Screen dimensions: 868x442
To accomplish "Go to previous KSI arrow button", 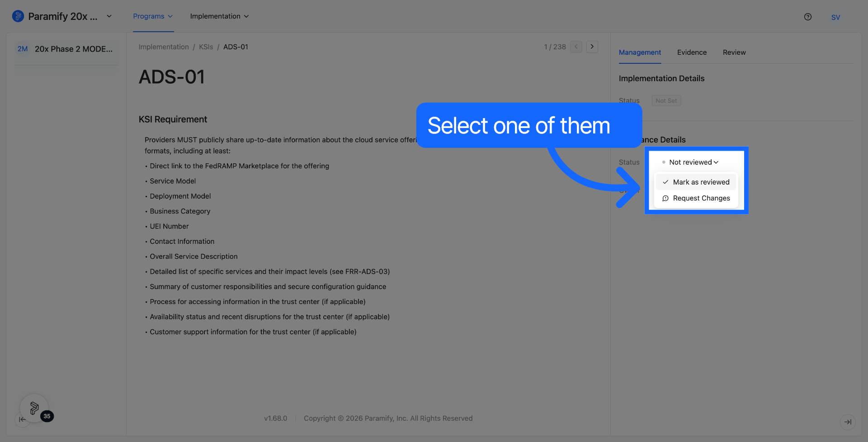I will coord(576,47).
